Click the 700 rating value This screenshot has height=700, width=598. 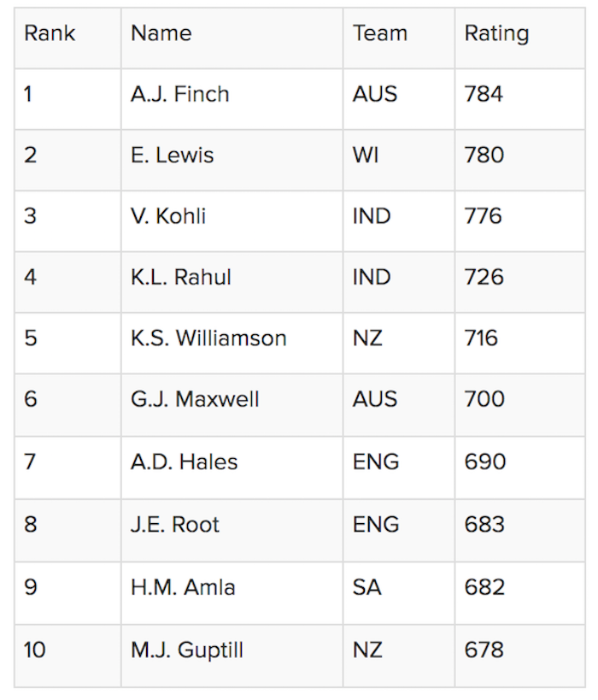click(484, 399)
